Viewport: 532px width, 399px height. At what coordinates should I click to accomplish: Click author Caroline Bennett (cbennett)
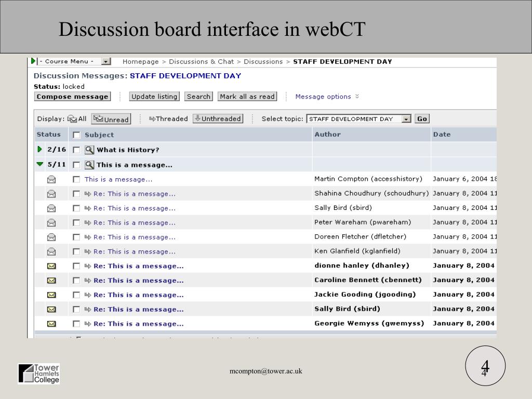pyautogui.click(x=368, y=280)
